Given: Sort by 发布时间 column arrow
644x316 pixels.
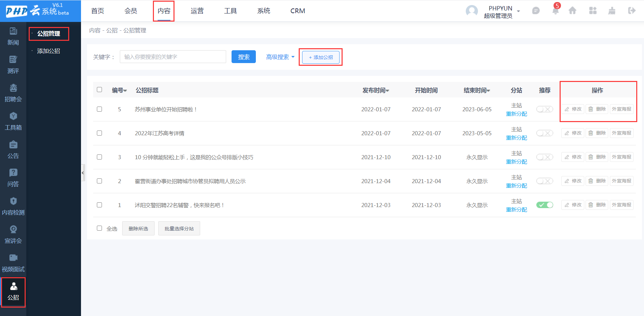Looking at the screenshot, I should [387, 91].
